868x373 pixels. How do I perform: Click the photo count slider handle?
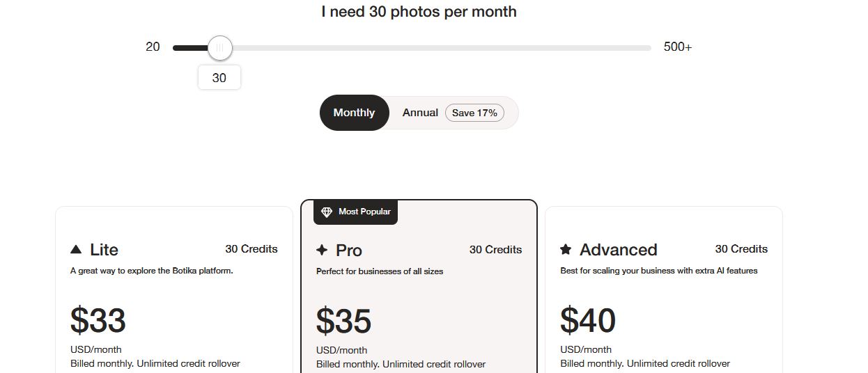(219, 48)
